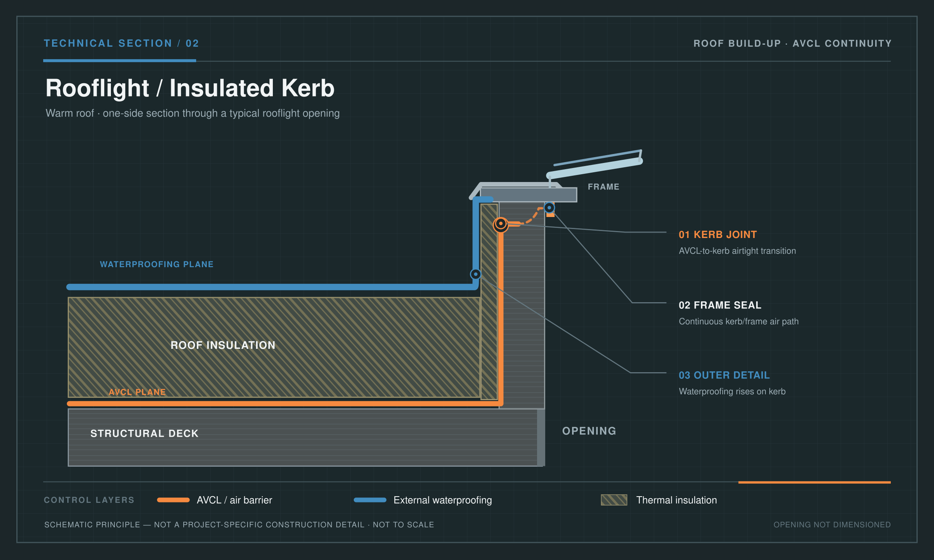Click the 'AVCL PLANE' label
934x560 pixels.
point(137,392)
